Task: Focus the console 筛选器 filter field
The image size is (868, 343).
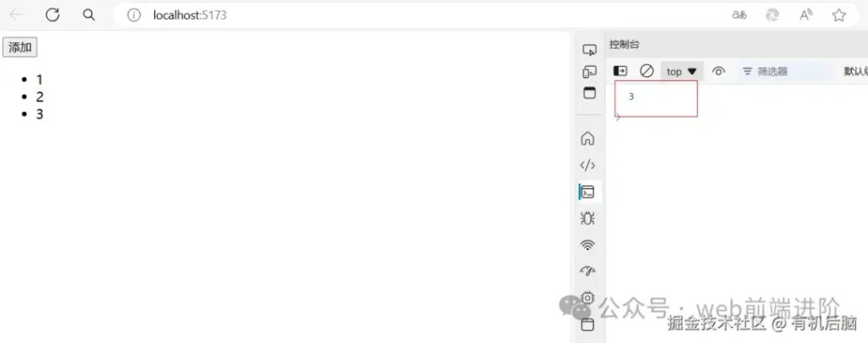Action: point(786,71)
